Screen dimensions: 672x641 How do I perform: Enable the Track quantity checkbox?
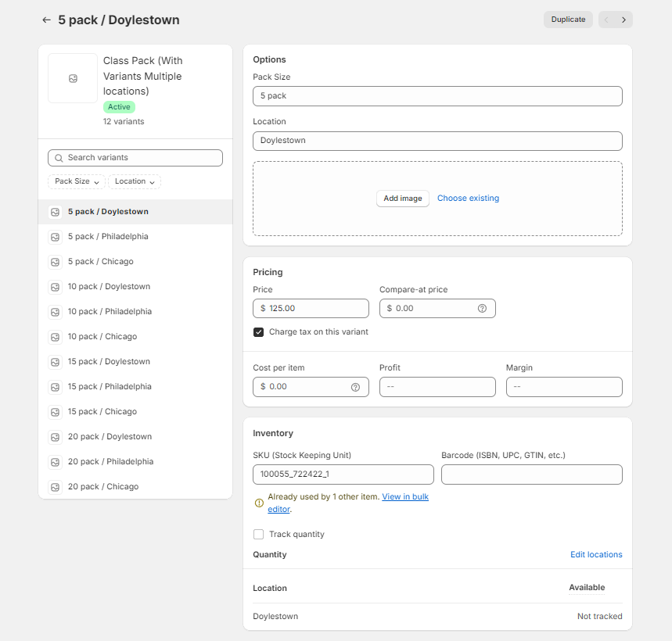[x=259, y=535]
